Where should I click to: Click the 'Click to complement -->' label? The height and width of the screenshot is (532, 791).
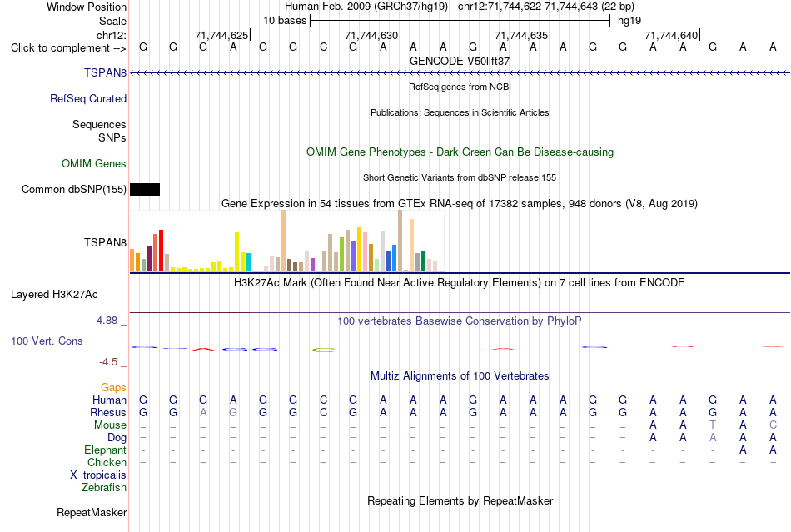68,48
